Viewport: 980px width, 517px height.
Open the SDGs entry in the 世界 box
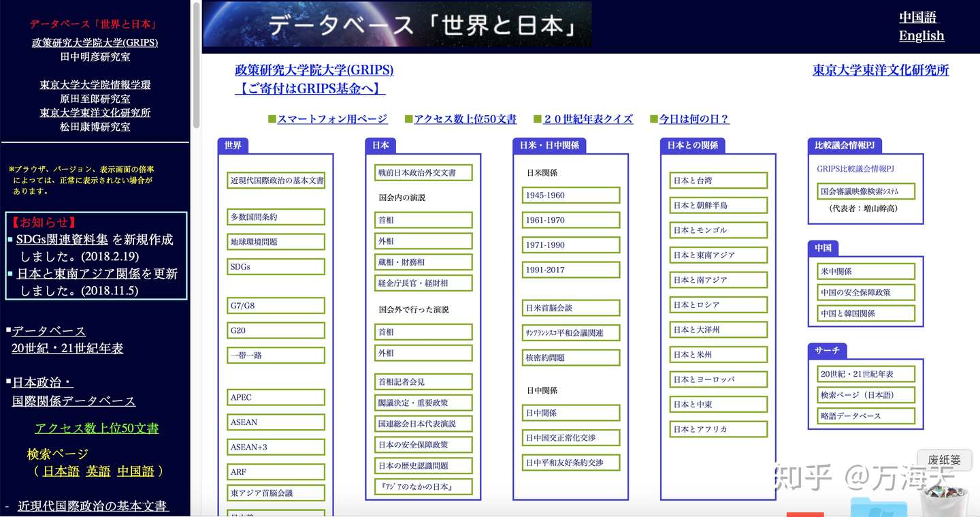coord(276,266)
